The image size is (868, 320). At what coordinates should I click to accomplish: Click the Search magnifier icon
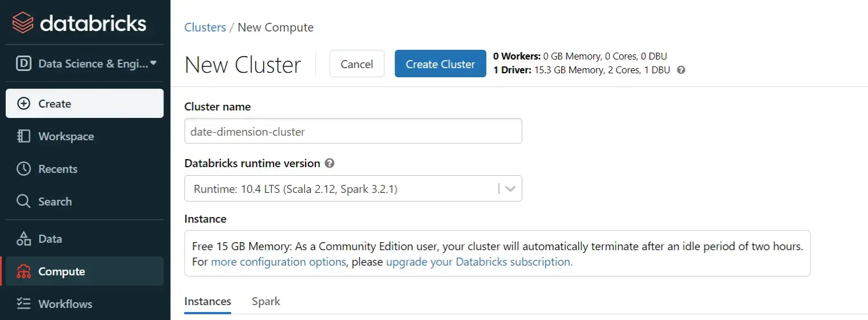[x=24, y=202]
